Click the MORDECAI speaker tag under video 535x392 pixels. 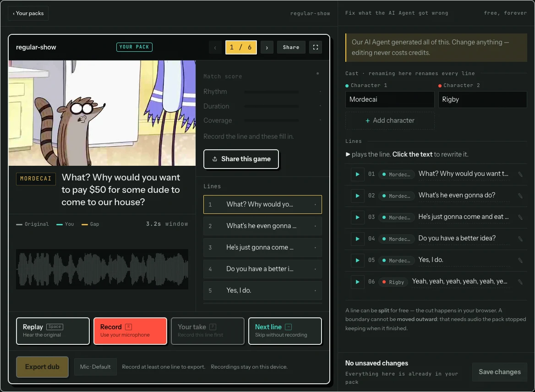(36, 179)
